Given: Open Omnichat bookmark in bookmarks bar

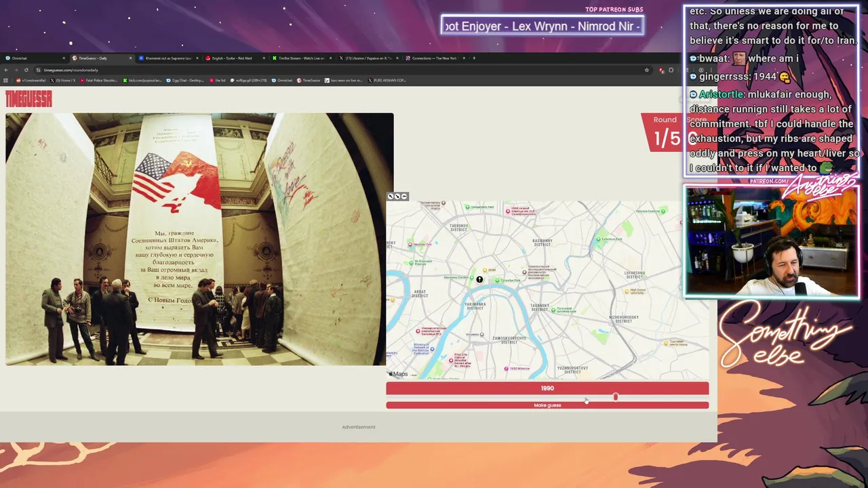Looking at the screenshot, I should point(283,80).
